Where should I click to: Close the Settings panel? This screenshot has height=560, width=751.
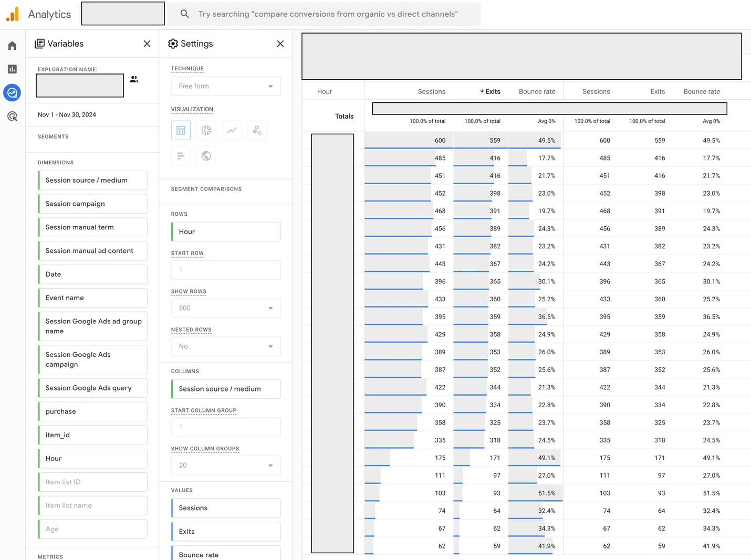pos(280,44)
